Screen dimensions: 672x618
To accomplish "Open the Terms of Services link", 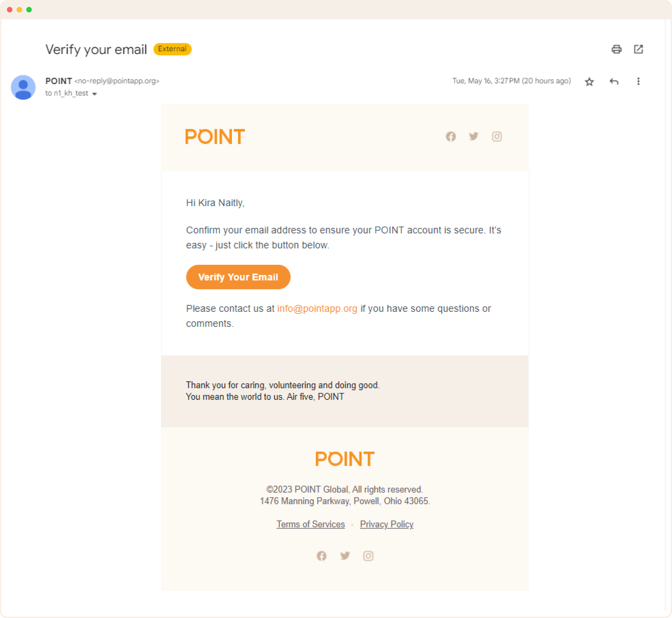I will click(310, 524).
